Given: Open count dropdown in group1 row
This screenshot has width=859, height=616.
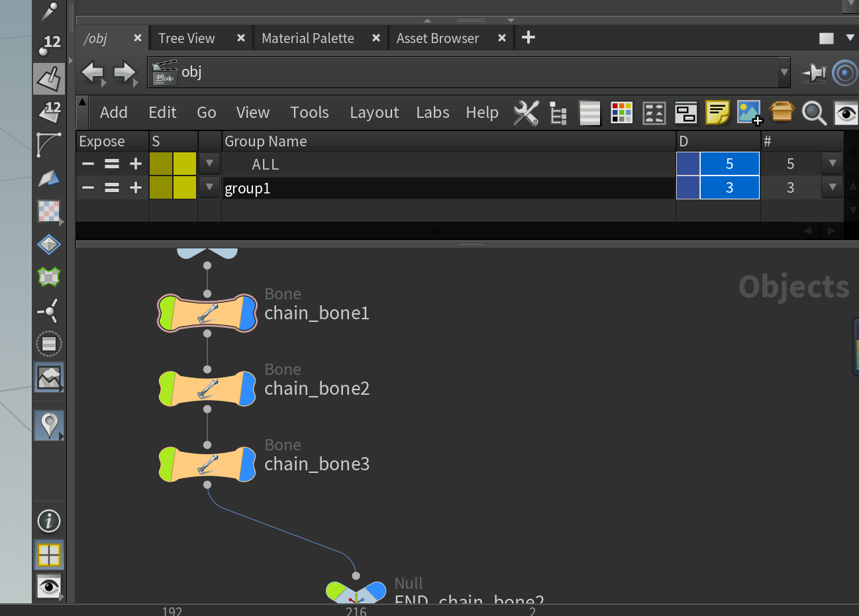Looking at the screenshot, I should pos(833,187).
